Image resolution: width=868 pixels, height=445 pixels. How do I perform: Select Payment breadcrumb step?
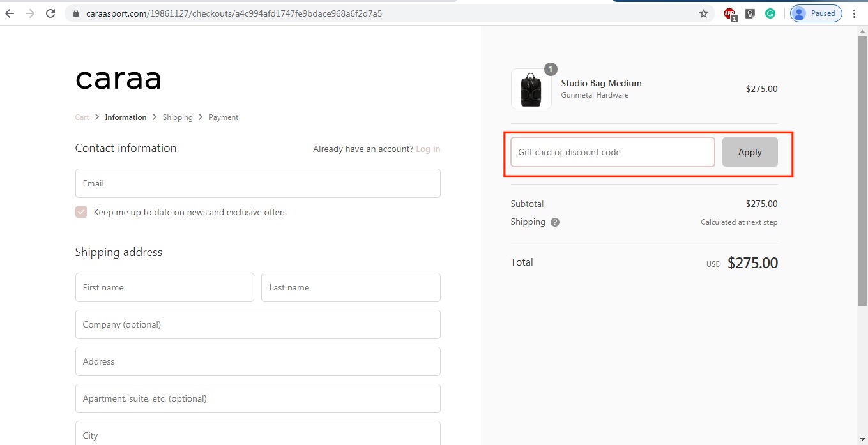(x=224, y=117)
